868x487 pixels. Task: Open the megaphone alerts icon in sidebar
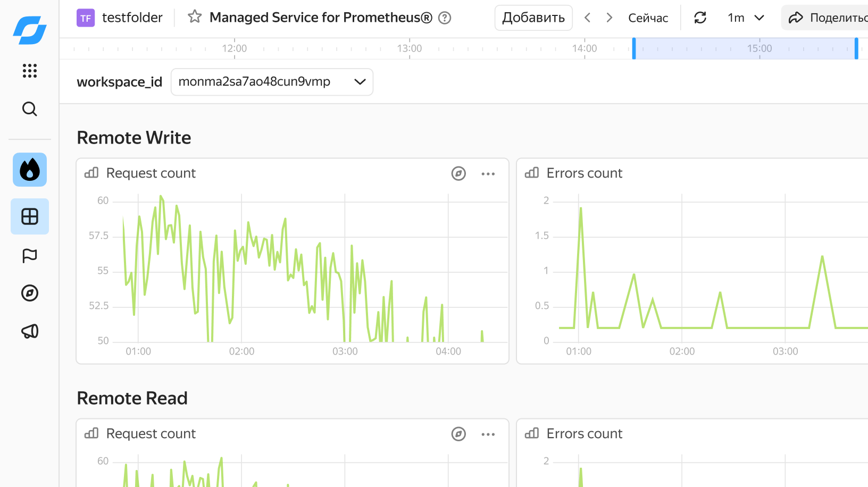coord(30,331)
